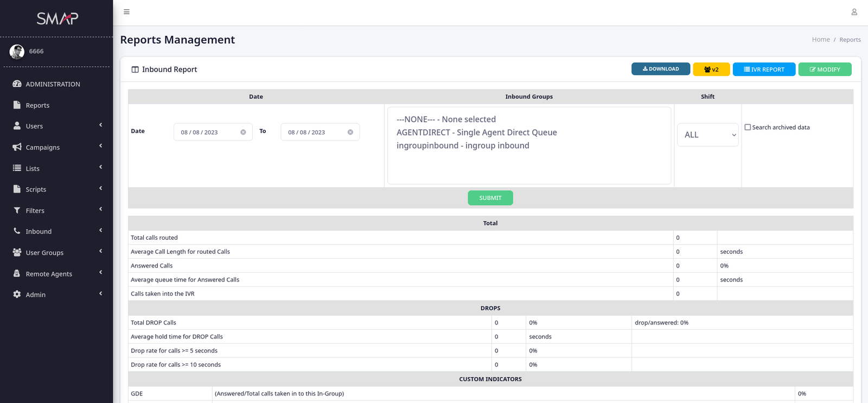Click the SMAP logo
Viewport: 868px width, 403px height.
pos(57,18)
